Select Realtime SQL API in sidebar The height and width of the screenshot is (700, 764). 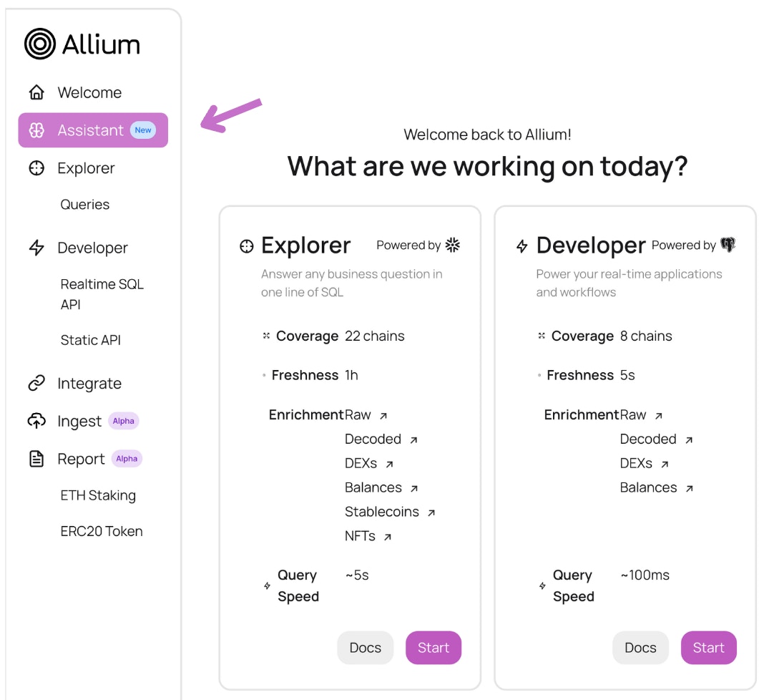click(x=102, y=294)
